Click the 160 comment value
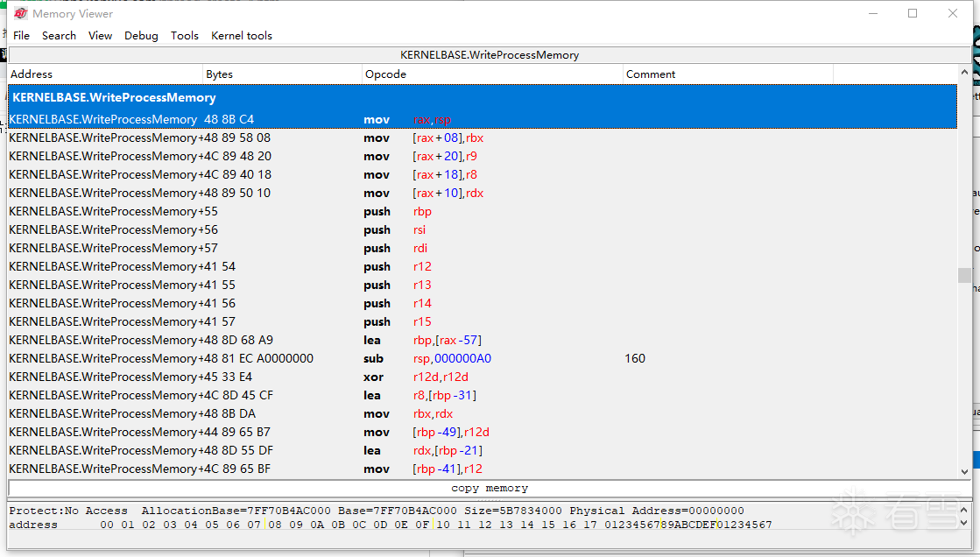Image resolution: width=980 pixels, height=557 pixels. pos(635,359)
